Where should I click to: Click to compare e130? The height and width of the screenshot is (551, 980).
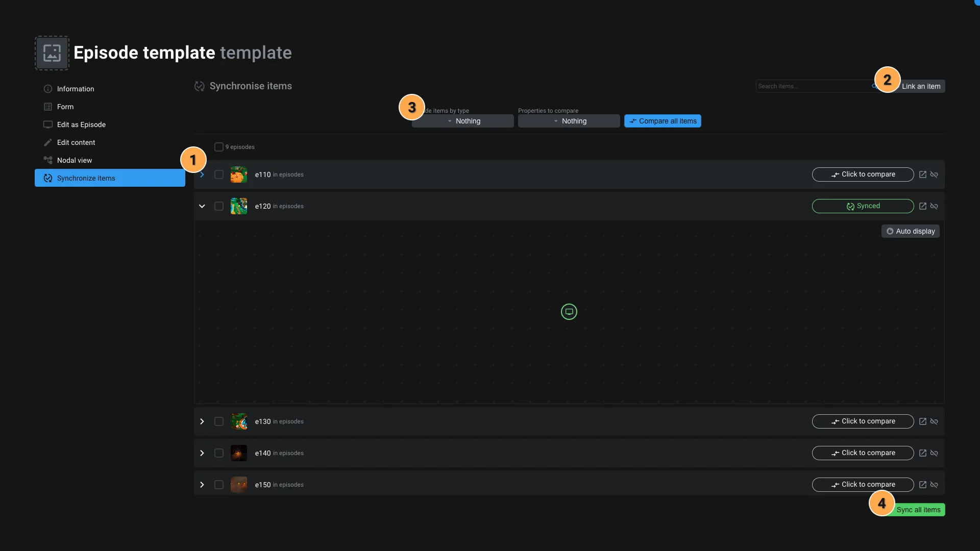coord(863,421)
